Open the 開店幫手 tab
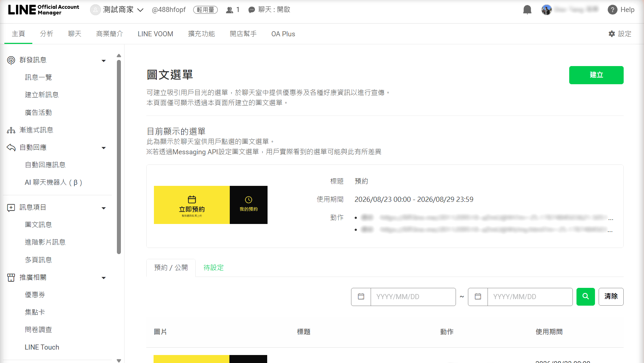 243,34
